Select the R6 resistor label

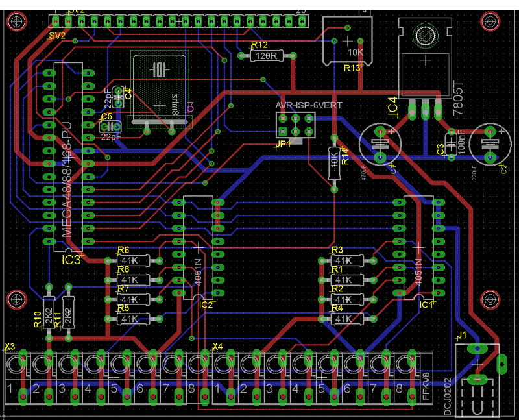123,250
